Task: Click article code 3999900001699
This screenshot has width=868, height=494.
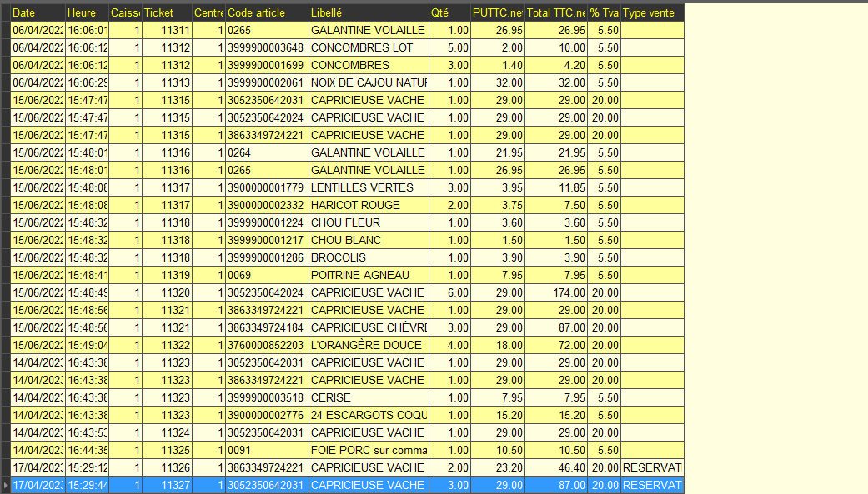Action: pyautogui.click(x=268, y=65)
